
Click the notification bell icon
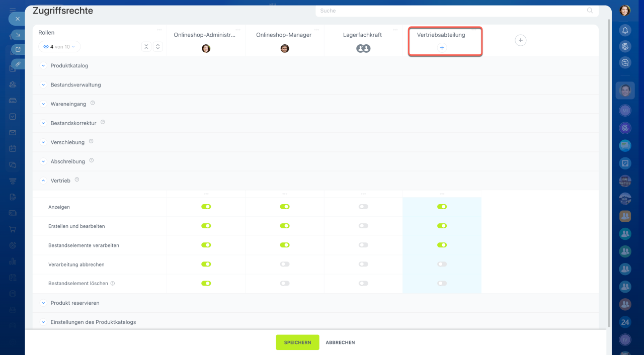click(625, 30)
